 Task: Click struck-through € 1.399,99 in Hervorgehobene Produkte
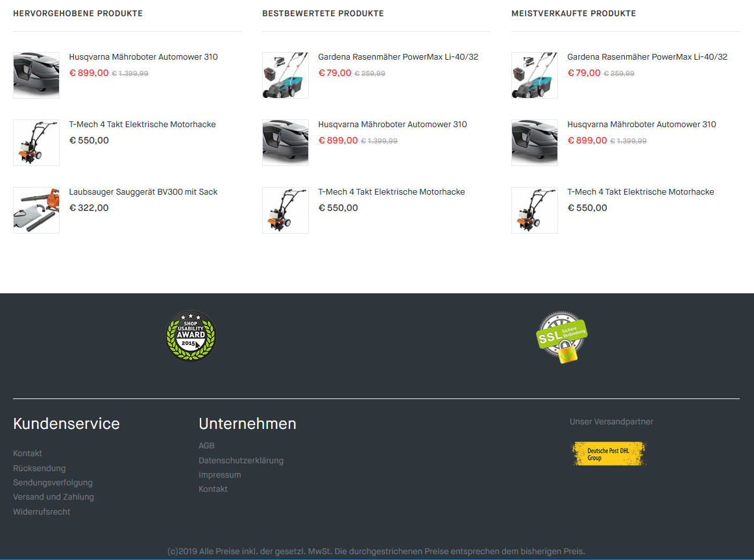(x=130, y=73)
